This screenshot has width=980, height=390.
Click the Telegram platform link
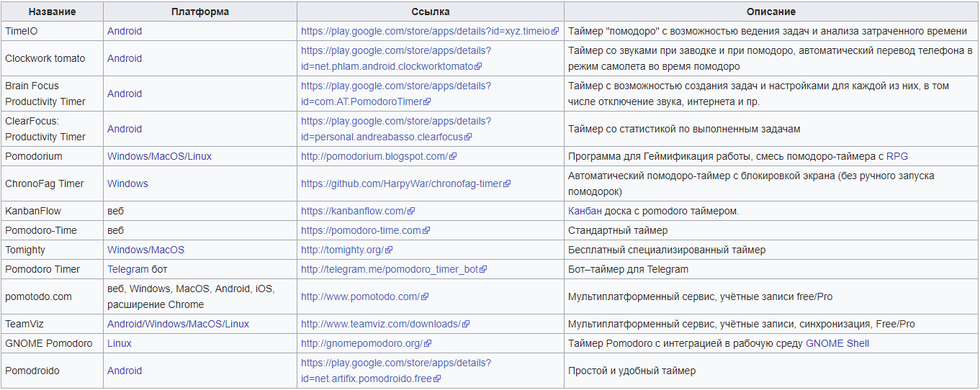point(127,270)
